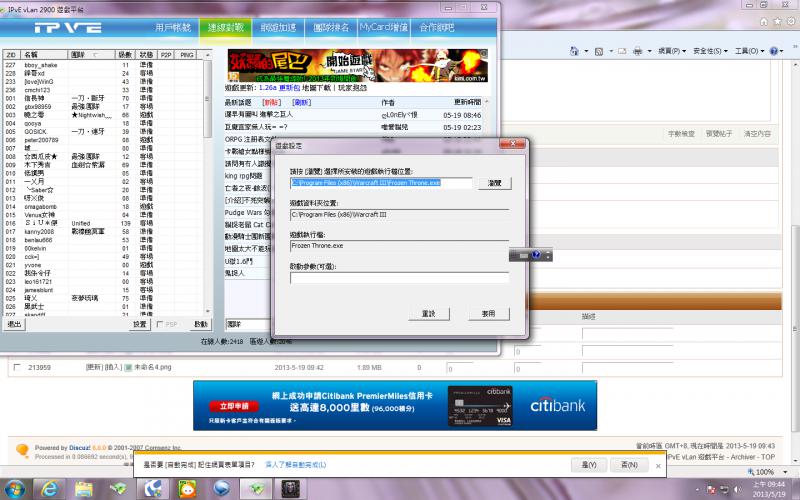Click the home icon at IE top right
The height and width of the screenshot is (500, 800).
pos(764,21)
